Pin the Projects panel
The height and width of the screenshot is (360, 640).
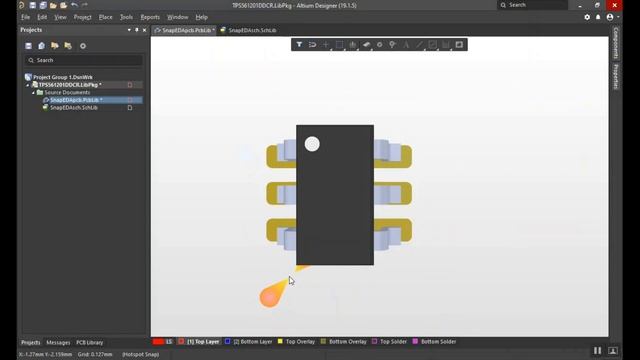[137, 30]
